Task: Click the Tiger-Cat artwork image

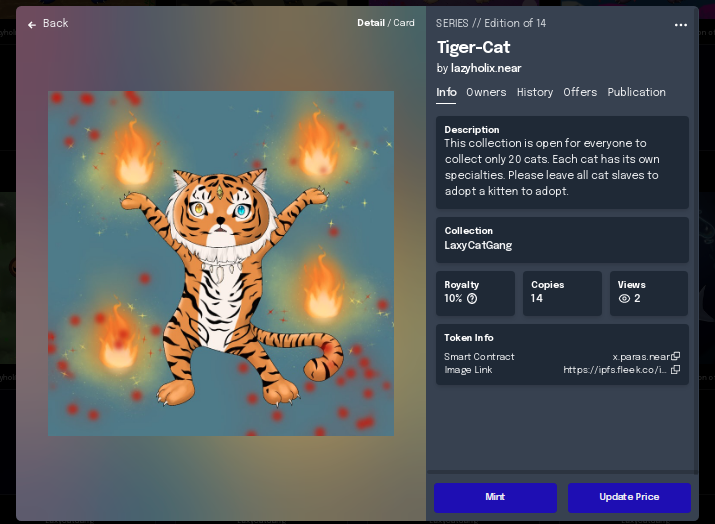Action: [x=221, y=263]
